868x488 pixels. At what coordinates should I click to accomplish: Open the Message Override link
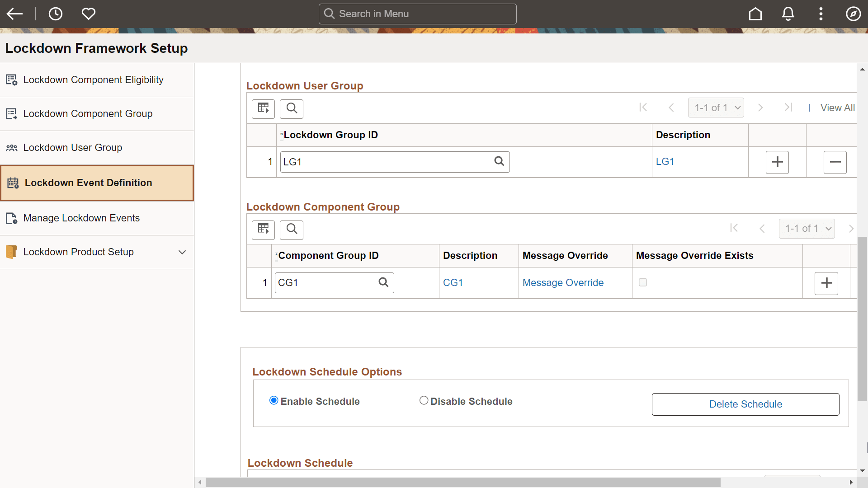[x=563, y=283]
